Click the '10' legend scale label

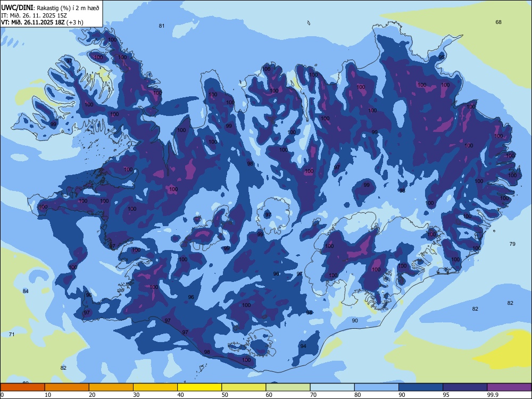pos(48,395)
